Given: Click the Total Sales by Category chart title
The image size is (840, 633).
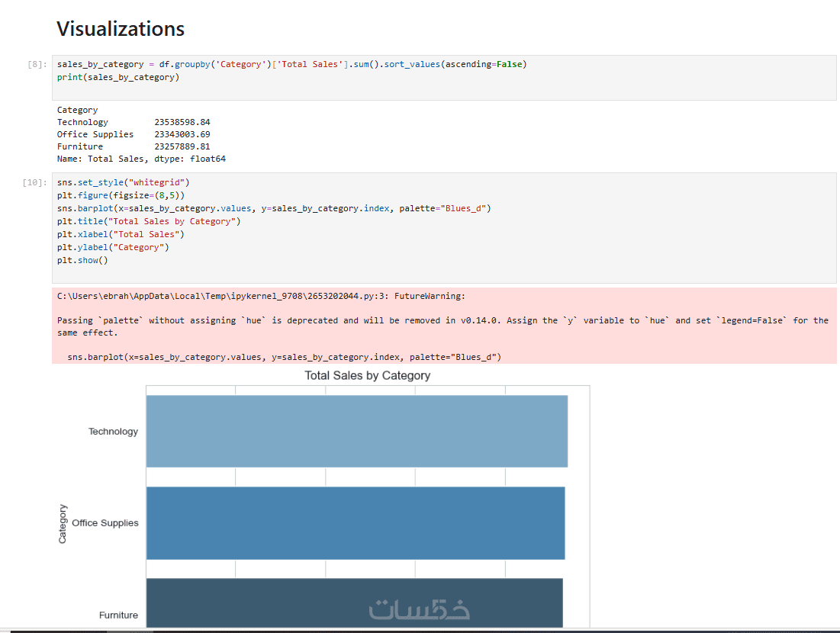Looking at the screenshot, I should 367,376.
